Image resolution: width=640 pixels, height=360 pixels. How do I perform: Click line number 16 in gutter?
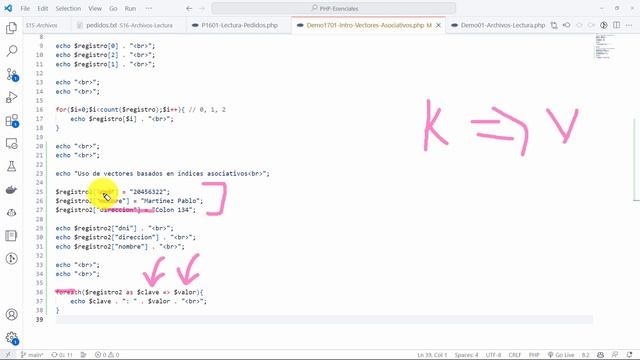click(x=39, y=109)
